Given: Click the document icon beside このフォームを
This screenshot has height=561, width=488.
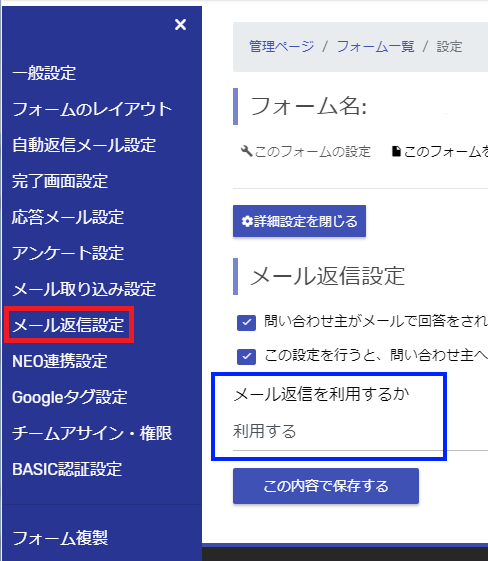Looking at the screenshot, I should (396, 151).
